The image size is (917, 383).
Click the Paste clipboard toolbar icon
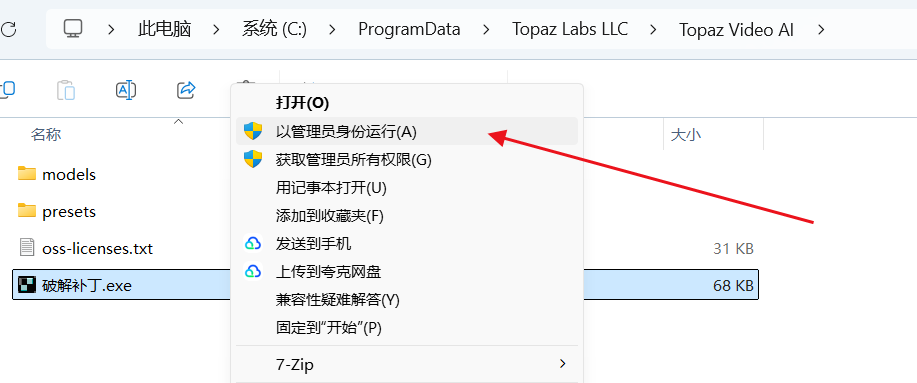click(66, 90)
